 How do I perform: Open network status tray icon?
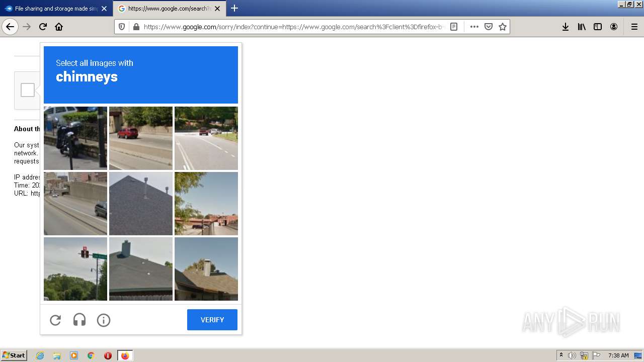tap(584, 355)
